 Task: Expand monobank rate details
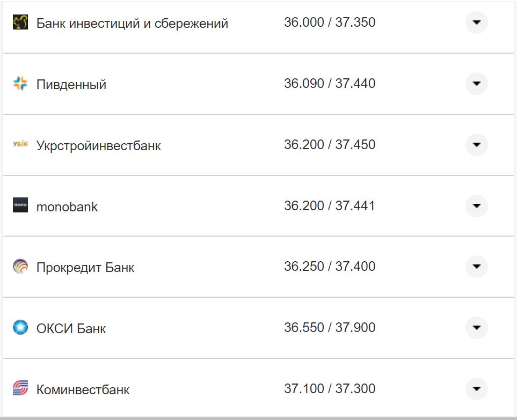pos(476,206)
